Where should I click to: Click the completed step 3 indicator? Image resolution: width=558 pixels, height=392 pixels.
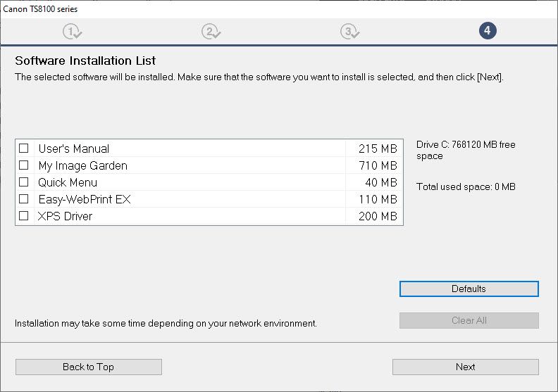click(349, 31)
